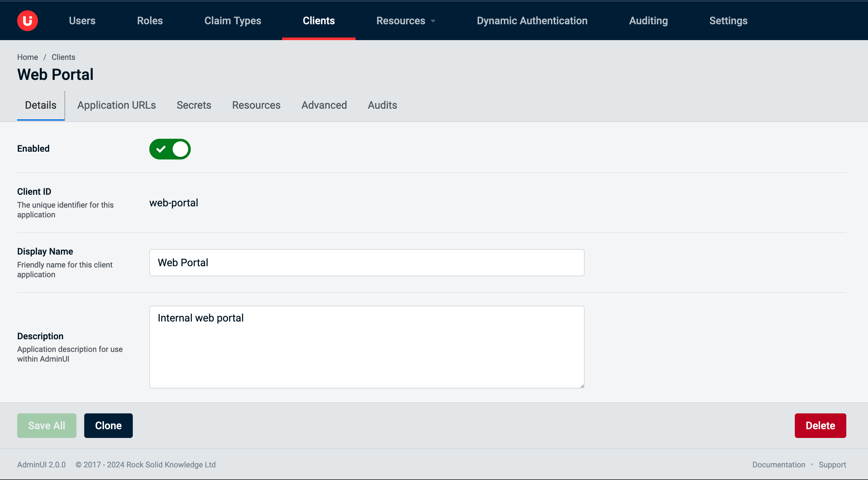The height and width of the screenshot is (480, 868).
Task: View the Audits tab
Action: (x=382, y=105)
